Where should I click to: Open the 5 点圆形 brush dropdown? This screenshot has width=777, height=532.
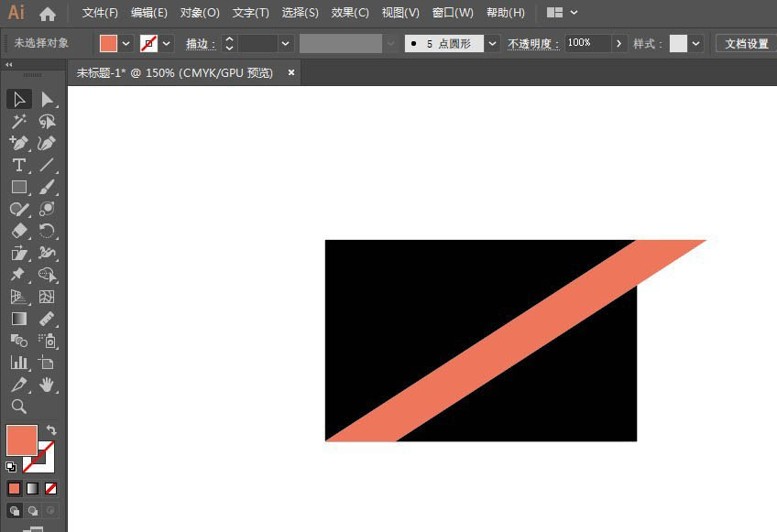pos(492,44)
